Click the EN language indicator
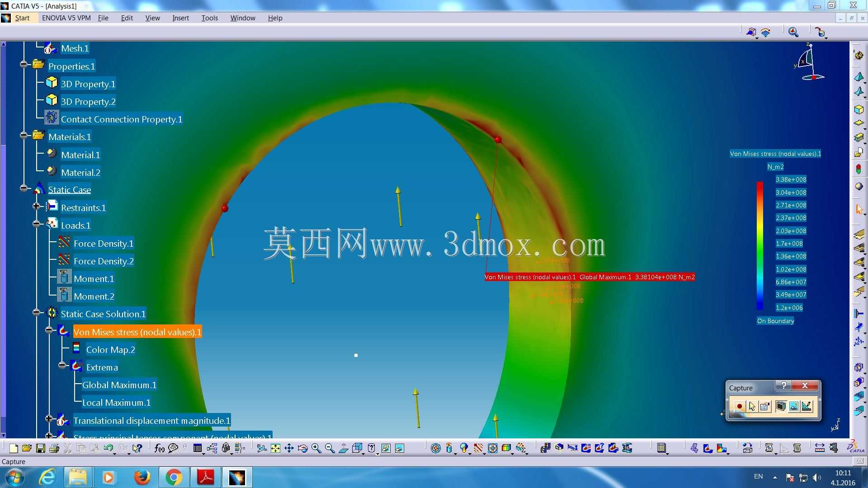Image resolution: width=868 pixels, height=488 pixels. click(758, 476)
